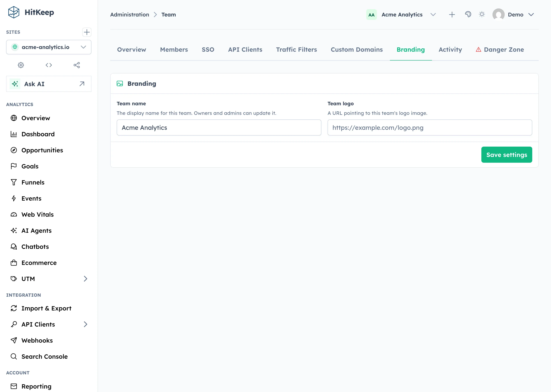Go to Opportunities page
The width and height of the screenshot is (551, 392).
pos(49,150)
